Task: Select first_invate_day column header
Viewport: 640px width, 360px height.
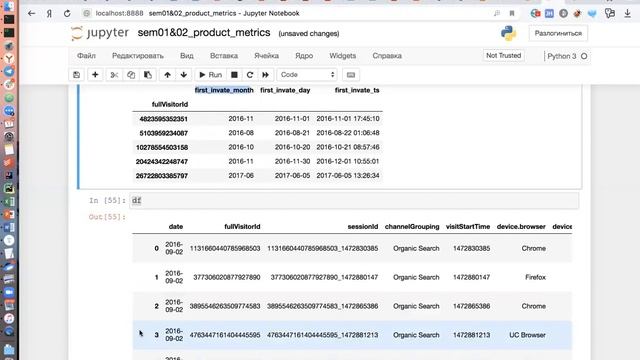Action: pyautogui.click(x=285, y=90)
